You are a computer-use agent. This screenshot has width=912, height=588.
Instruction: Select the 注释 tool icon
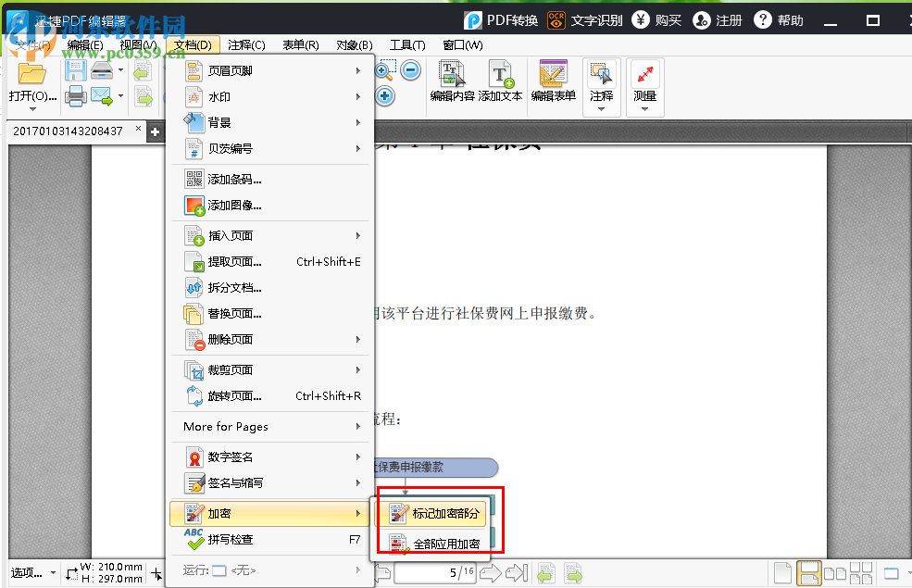pos(600,72)
